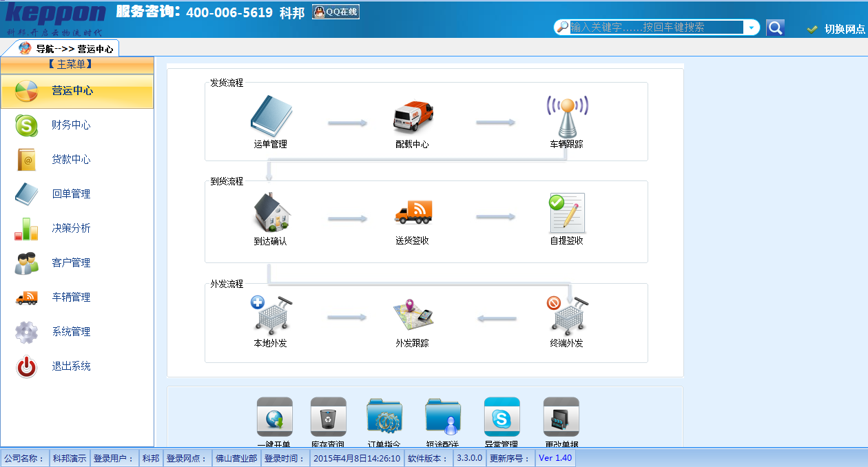Select 财务中心 in the main menu

pos(71,125)
